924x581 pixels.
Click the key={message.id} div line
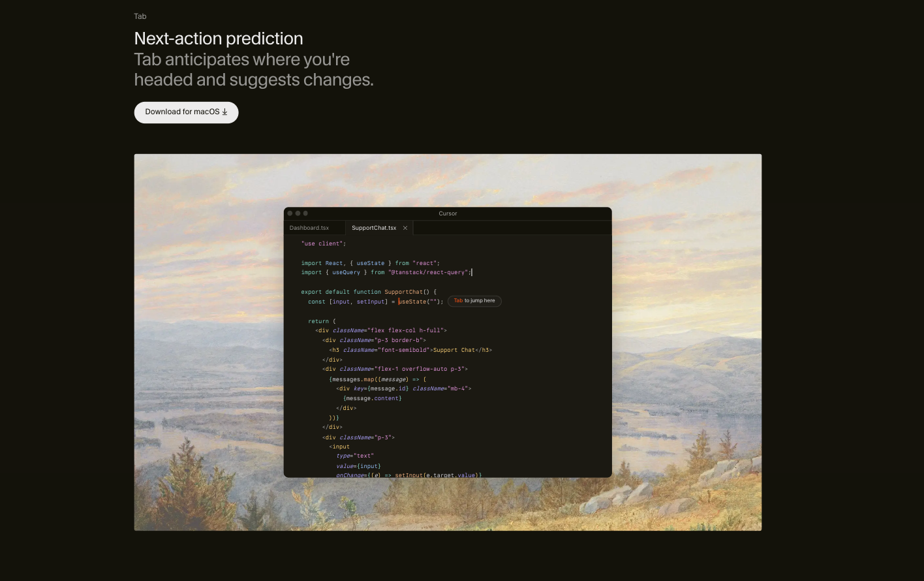coord(404,388)
